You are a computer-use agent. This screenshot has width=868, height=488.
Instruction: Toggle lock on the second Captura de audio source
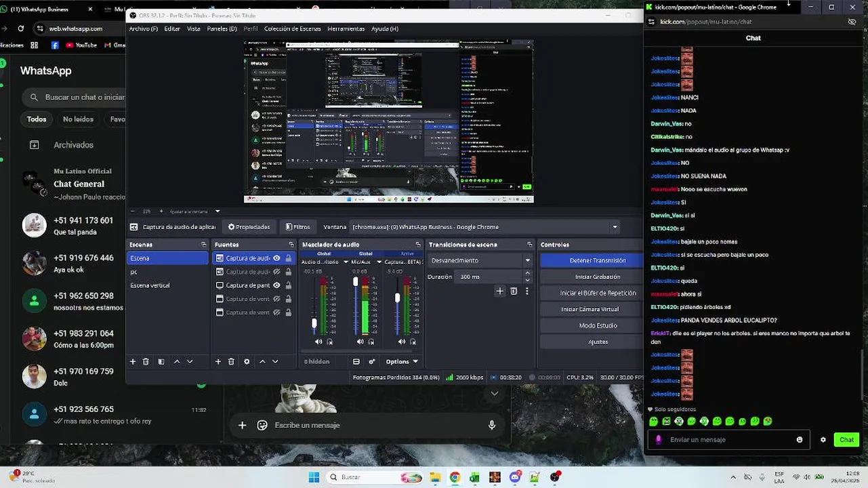[x=289, y=272]
